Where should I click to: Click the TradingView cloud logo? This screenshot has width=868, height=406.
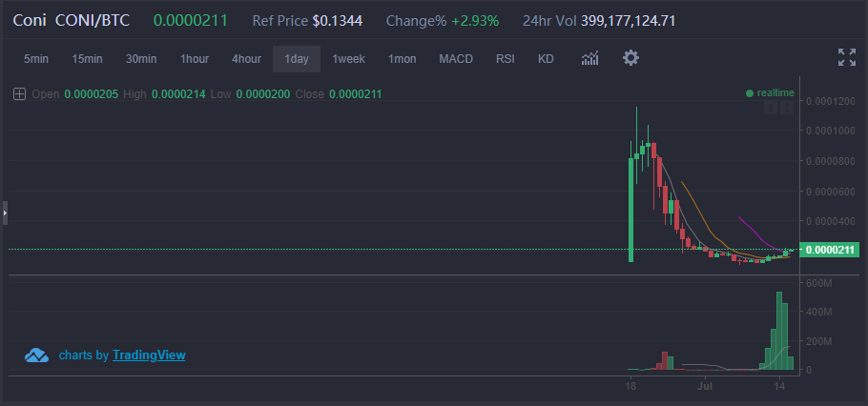tap(36, 355)
